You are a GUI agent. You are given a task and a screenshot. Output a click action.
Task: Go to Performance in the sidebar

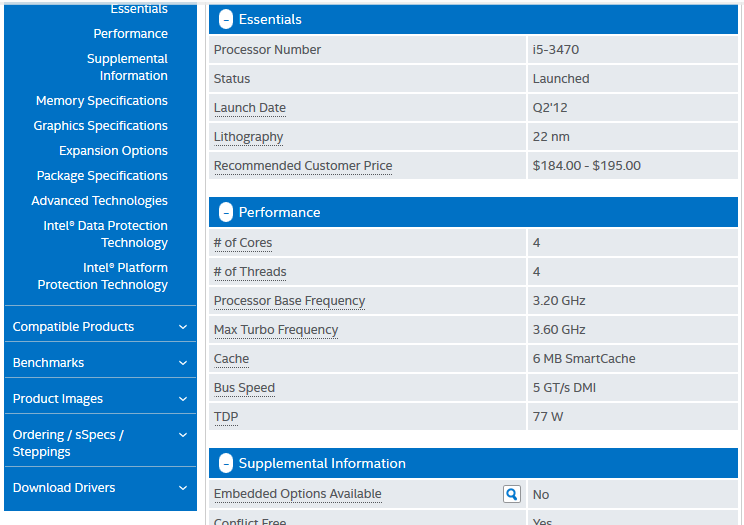point(130,34)
